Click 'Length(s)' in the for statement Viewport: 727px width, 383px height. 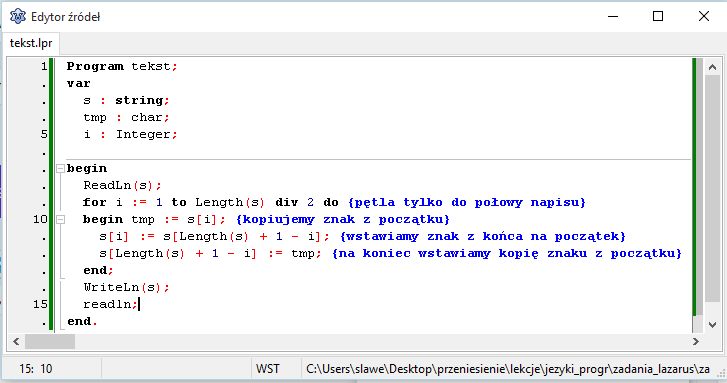[x=230, y=203]
